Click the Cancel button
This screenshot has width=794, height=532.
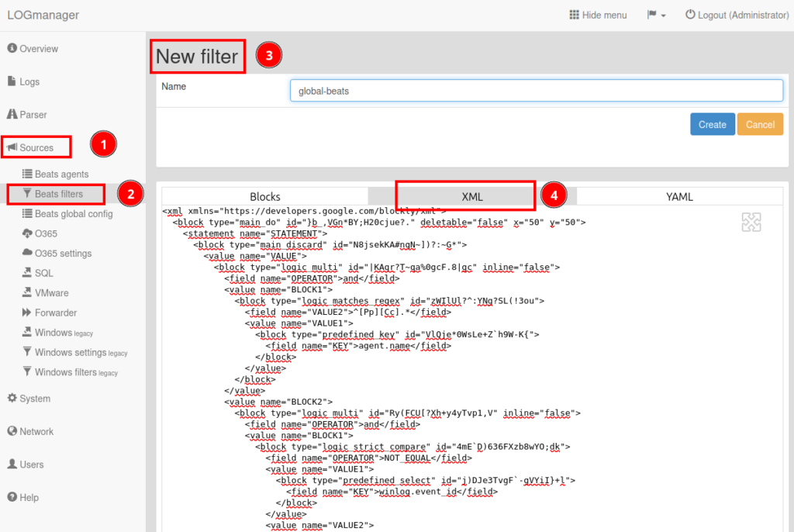(760, 124)
